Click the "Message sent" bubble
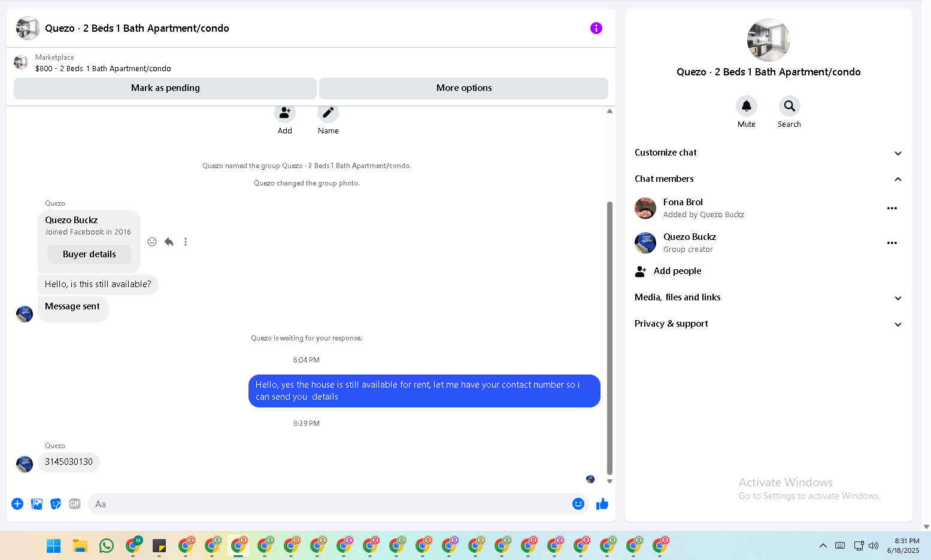The height and width of the screenshot is (560, 931). 73,309
